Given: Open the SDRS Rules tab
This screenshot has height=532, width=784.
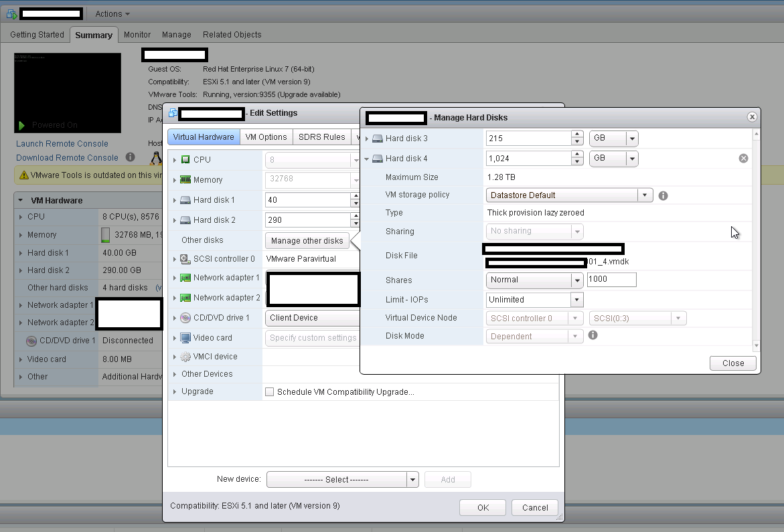Looking at the screenshot, I should (321, 137).
